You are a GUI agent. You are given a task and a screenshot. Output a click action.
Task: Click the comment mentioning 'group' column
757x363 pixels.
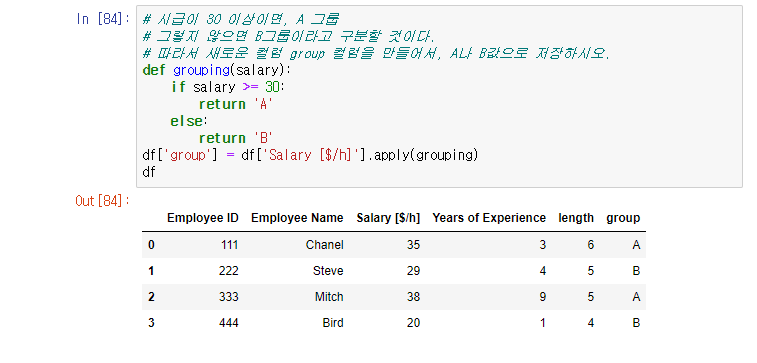pyautogui.click(x=376, y=53)
